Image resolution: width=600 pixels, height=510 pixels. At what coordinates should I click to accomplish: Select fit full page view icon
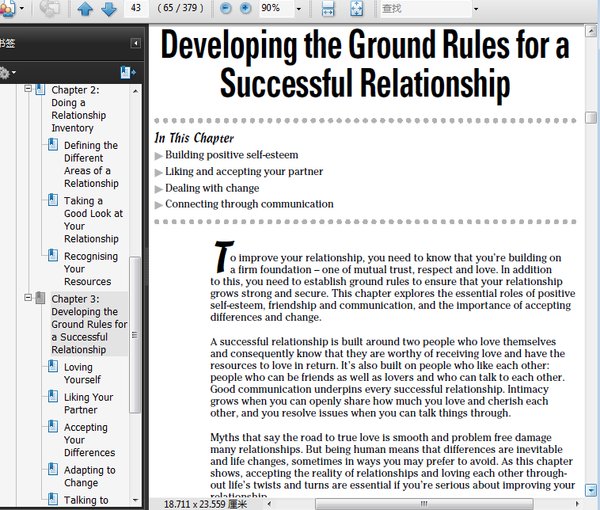pyautogui.click(x=357, y=8)
